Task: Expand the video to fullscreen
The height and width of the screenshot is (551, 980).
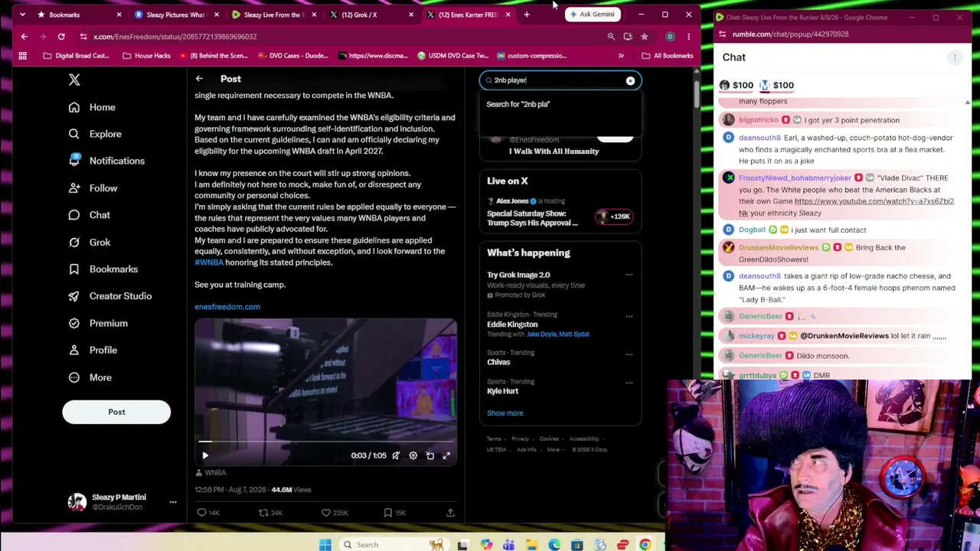Action: point(446,455)
